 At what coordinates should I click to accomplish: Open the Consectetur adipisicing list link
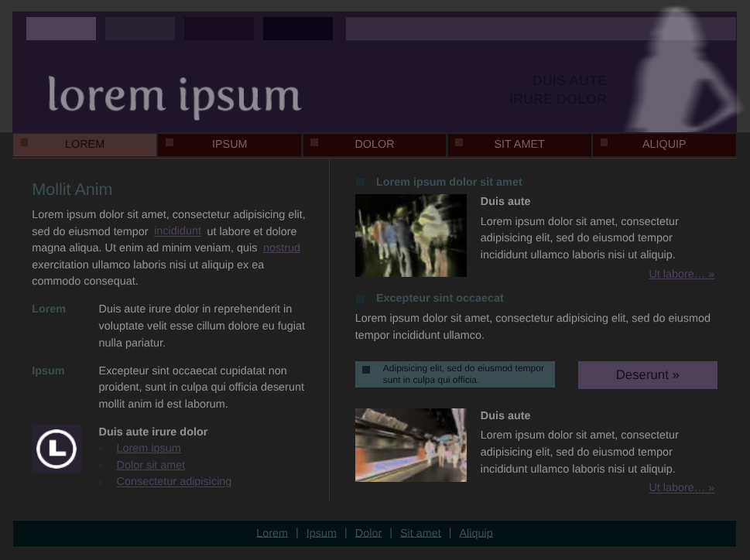click(173, 482)
